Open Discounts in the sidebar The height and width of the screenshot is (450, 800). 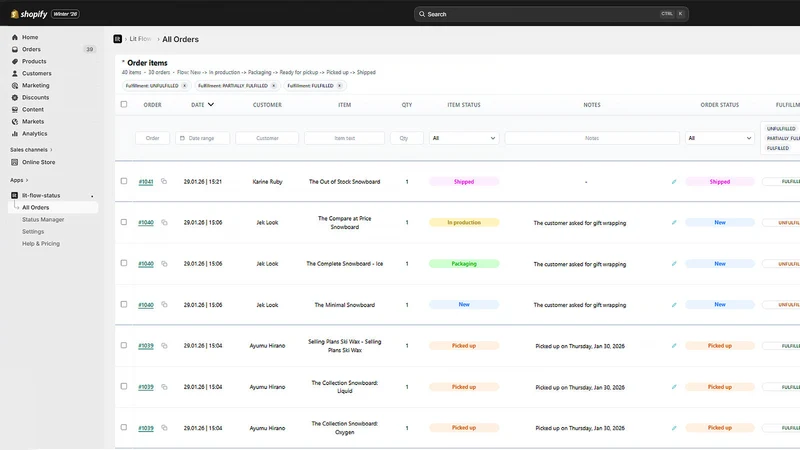tap(35, 97)
